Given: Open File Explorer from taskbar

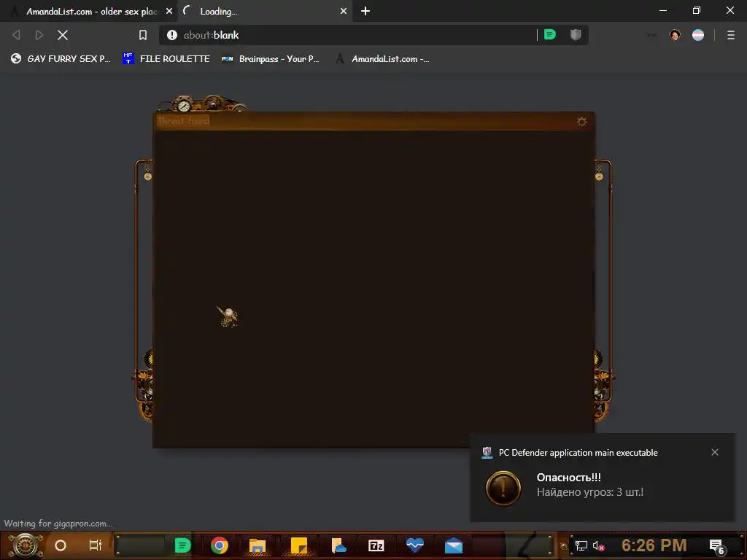Looking at the screenshot, I should 258,545.
